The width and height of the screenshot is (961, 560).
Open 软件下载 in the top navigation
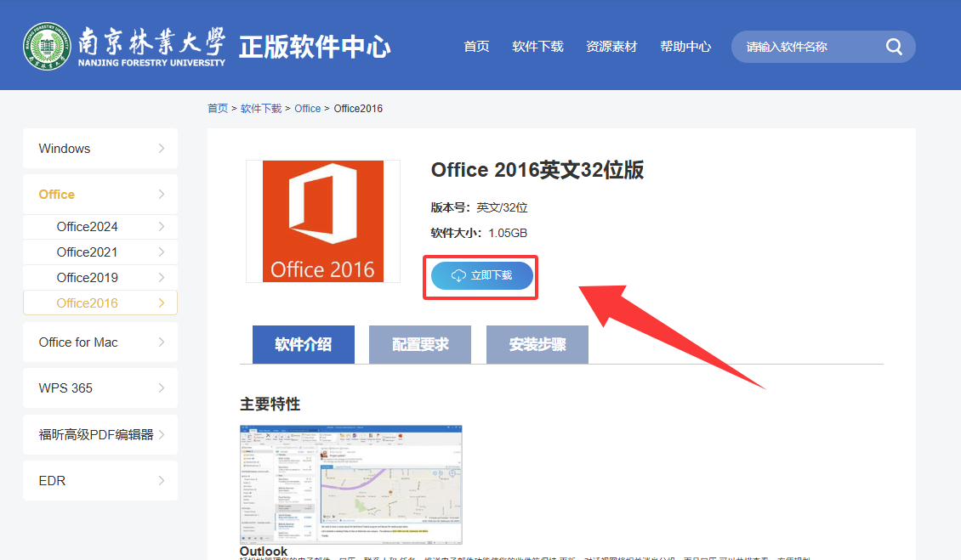click(537, 47)
